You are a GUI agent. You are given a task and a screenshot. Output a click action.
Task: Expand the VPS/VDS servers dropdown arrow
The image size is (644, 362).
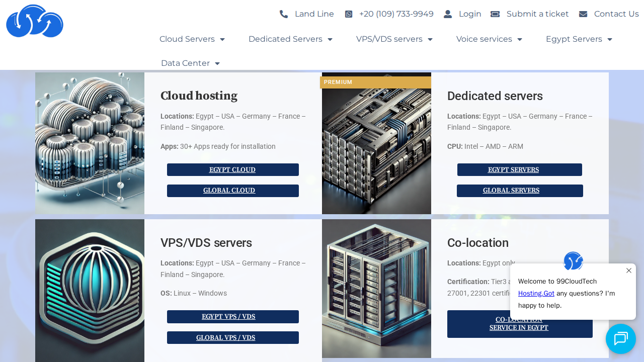point(430,39)
